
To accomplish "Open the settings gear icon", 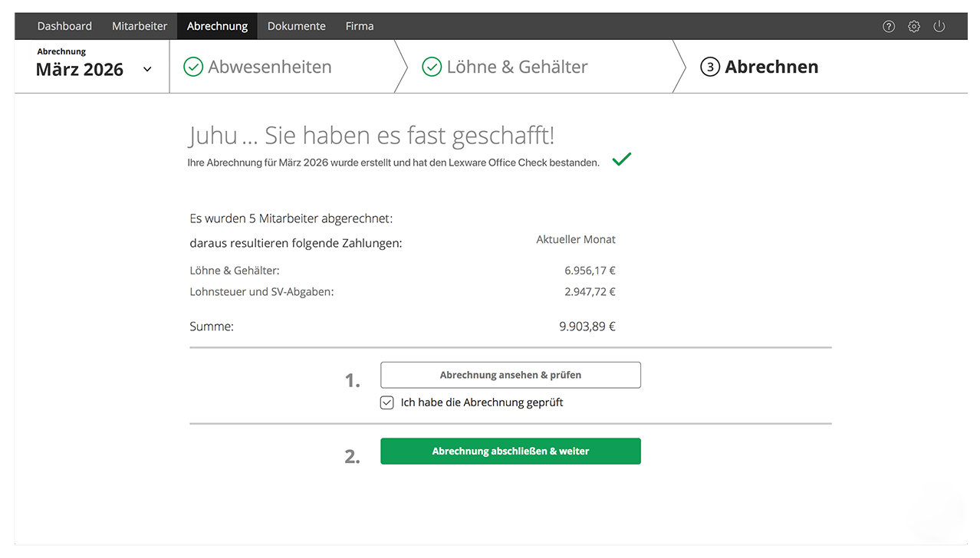I will click(x=914, y=26).
